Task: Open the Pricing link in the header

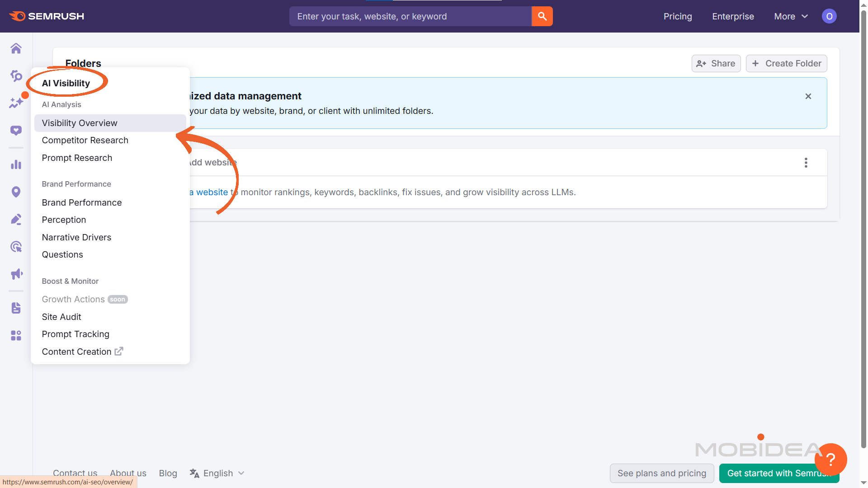Action: click(678, 16)
